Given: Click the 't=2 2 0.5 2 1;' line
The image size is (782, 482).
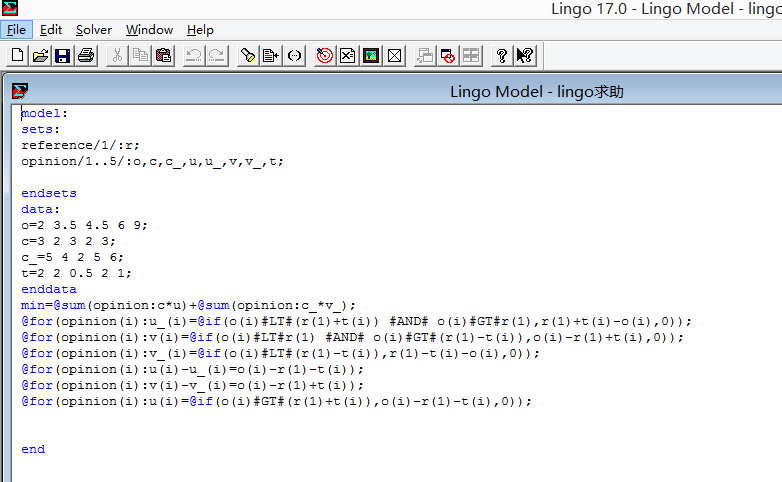Looking at the screenshot, I should (x=76, y=273).
